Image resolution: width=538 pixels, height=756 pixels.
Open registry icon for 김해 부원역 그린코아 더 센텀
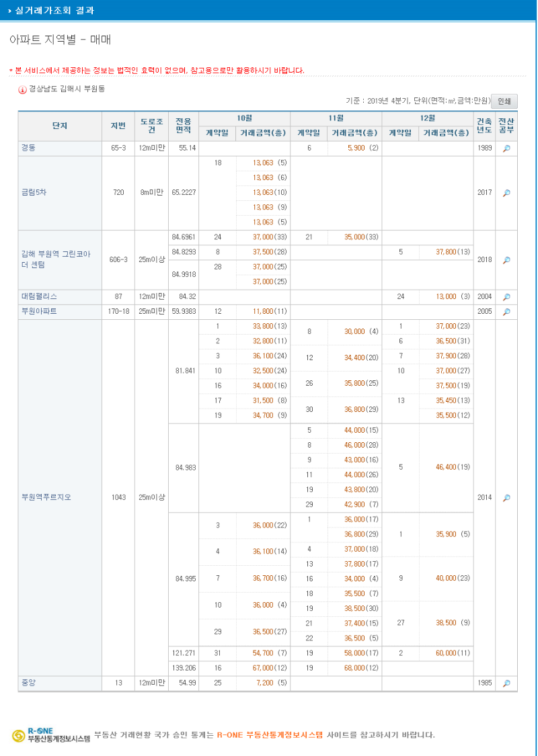tap(506, 260)
